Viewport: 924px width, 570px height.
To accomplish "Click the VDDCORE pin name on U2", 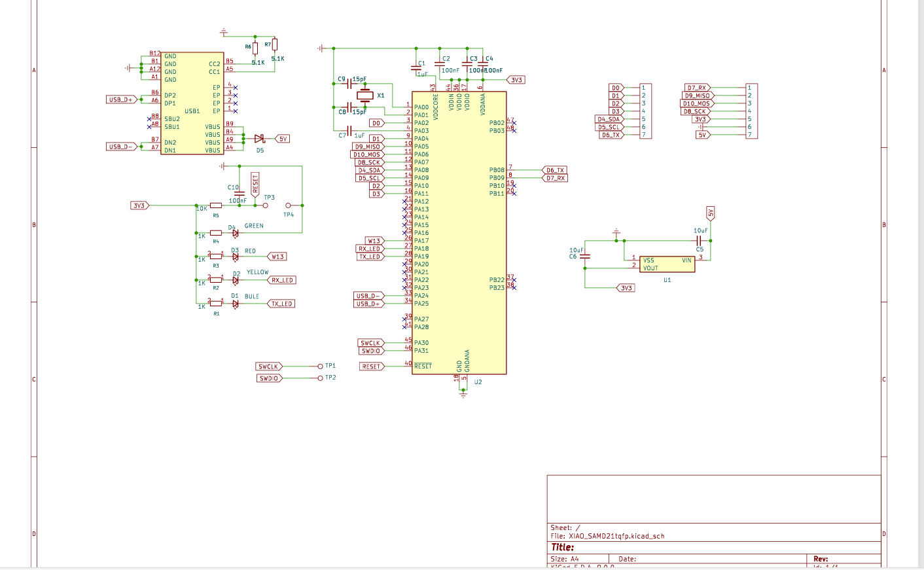I will 436,106.
